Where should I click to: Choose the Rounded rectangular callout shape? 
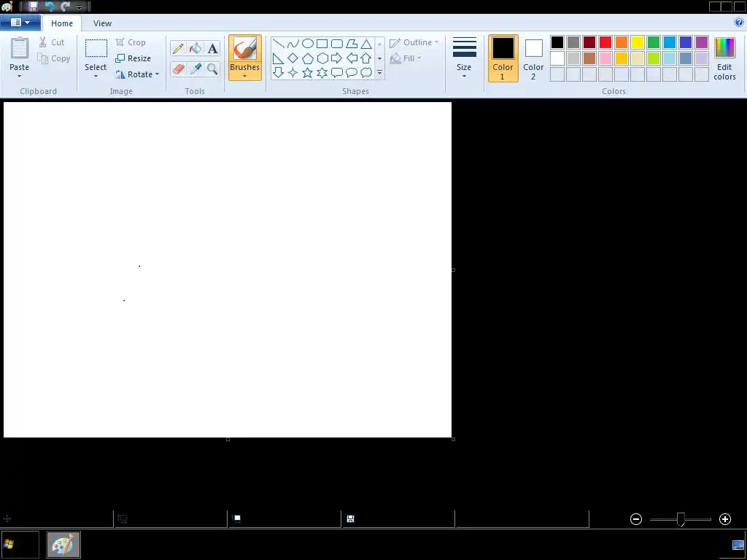pos(337,73)
